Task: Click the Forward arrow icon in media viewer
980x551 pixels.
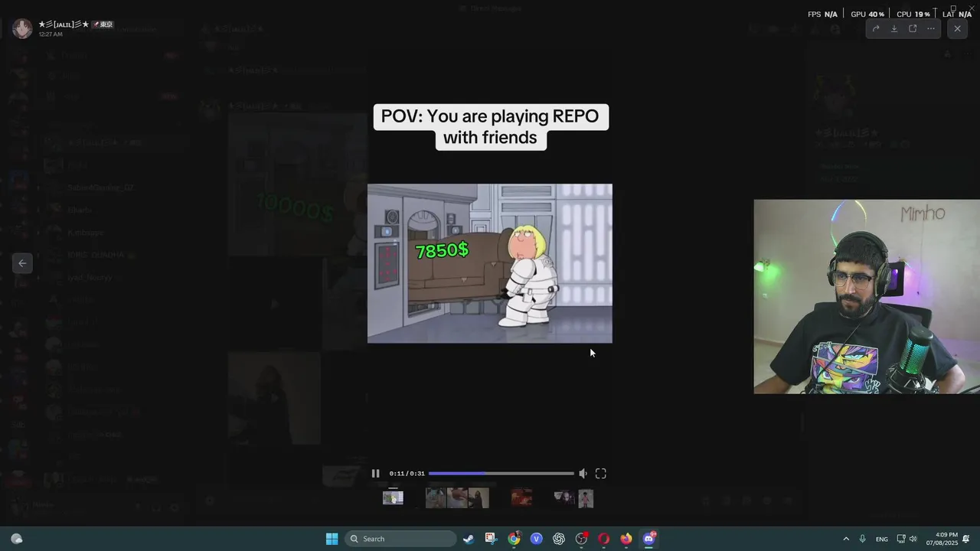Action: tap(876, 28)
